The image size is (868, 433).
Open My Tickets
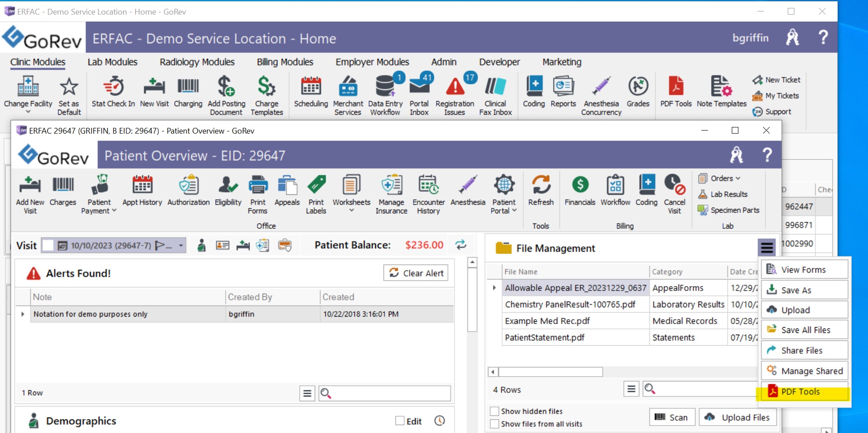[x=776, y=96]
